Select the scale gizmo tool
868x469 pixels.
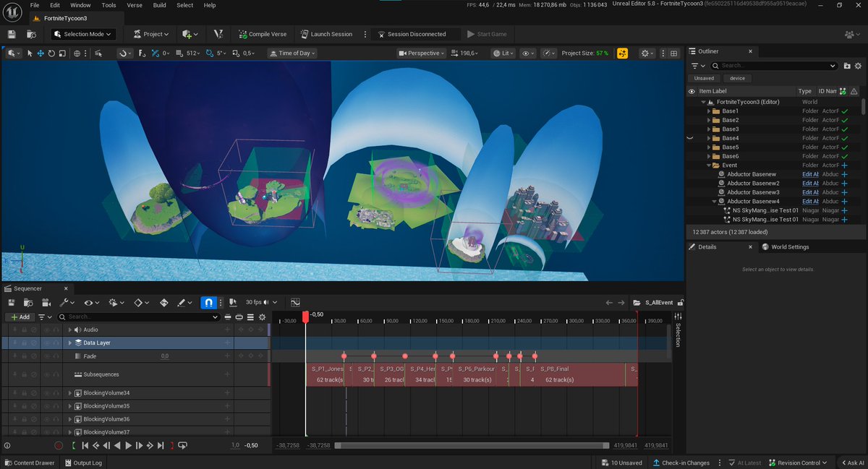pos(62,53)
